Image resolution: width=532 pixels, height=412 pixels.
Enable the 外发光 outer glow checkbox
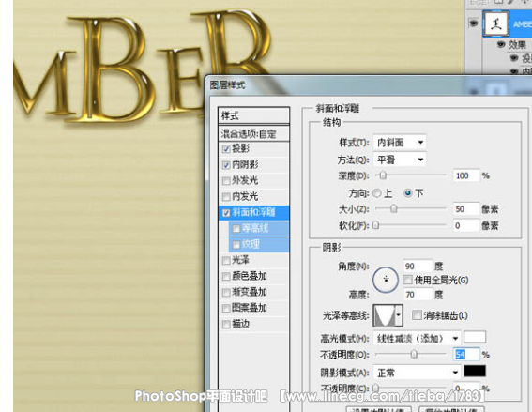pyautogui.click(x=226, y=181)
